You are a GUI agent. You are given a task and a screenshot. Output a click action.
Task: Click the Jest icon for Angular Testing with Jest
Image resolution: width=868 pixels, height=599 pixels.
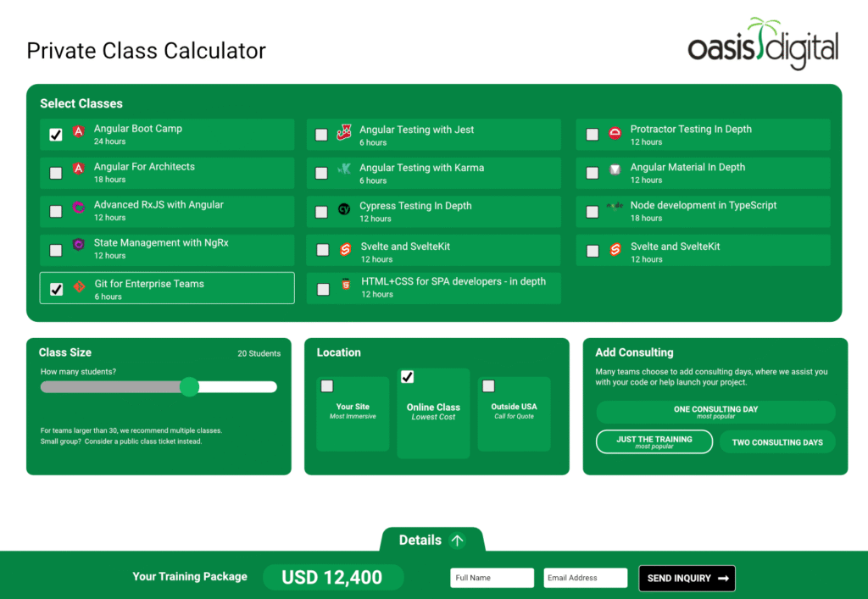click(344, 132)
